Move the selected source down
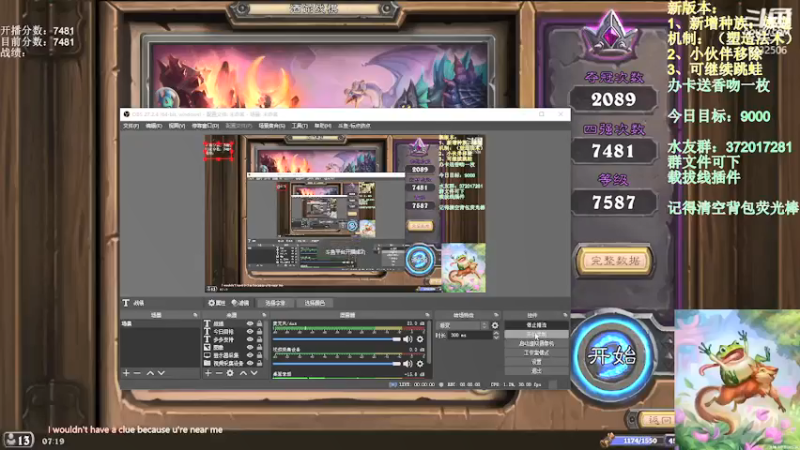This screenshot has width=800, height=450. (254, 373)
